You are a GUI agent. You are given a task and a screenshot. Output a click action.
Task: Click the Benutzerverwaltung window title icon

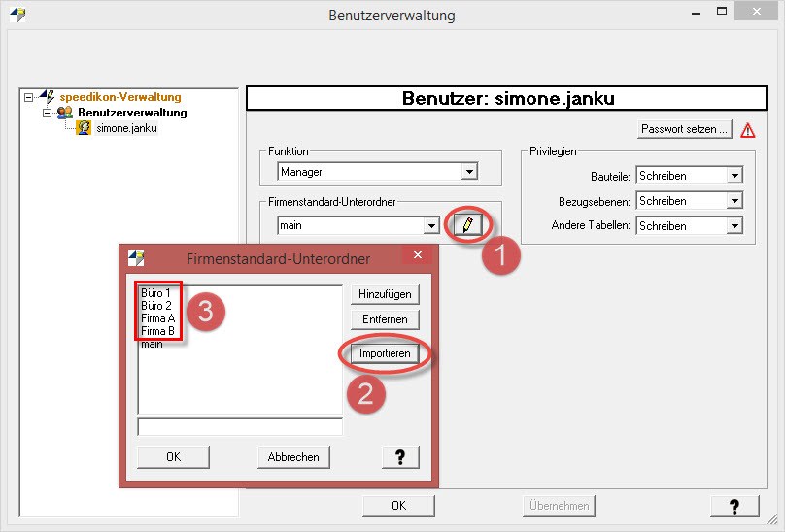pyautogui.click(x=17, y=15)
